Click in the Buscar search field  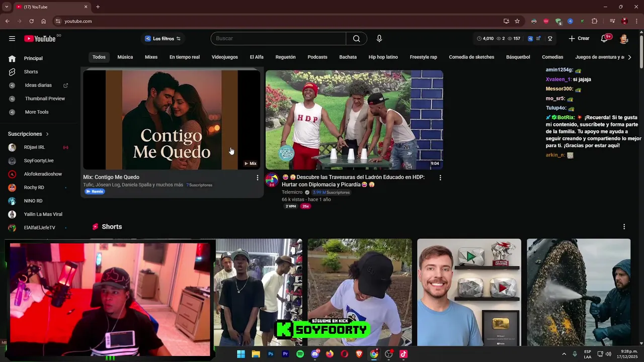[278, 39]
